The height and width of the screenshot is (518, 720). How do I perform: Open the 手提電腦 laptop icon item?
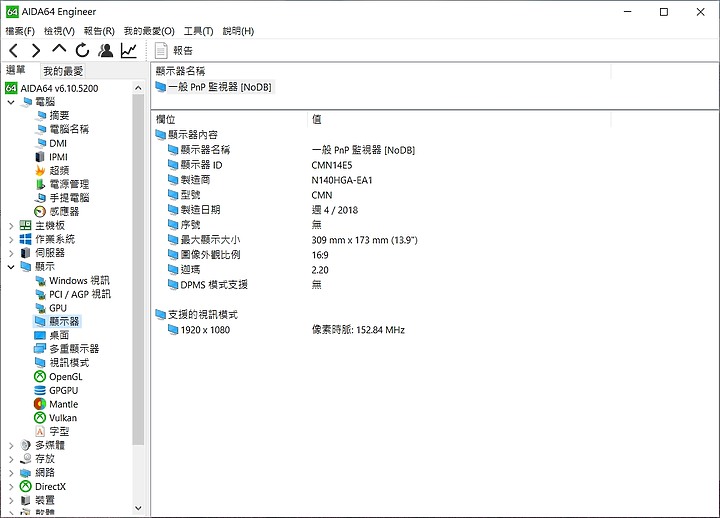coord(40,198)
